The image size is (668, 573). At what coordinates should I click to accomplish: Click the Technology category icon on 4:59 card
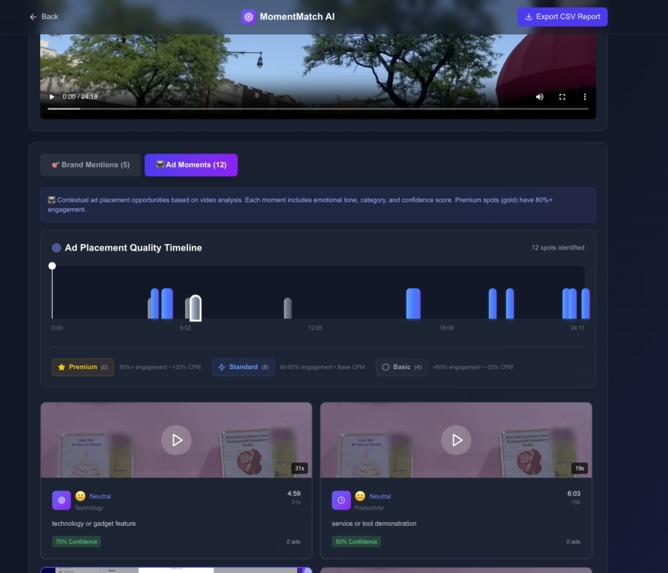click(61, 500)
